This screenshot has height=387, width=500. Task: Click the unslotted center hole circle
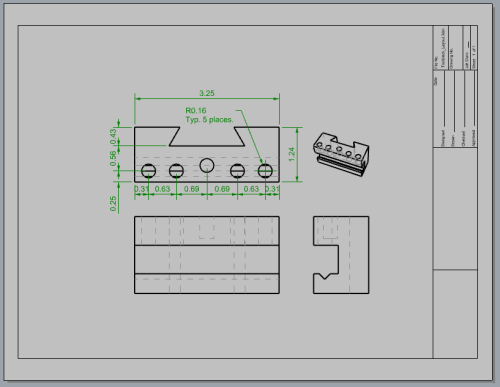[x=207, y=165]
